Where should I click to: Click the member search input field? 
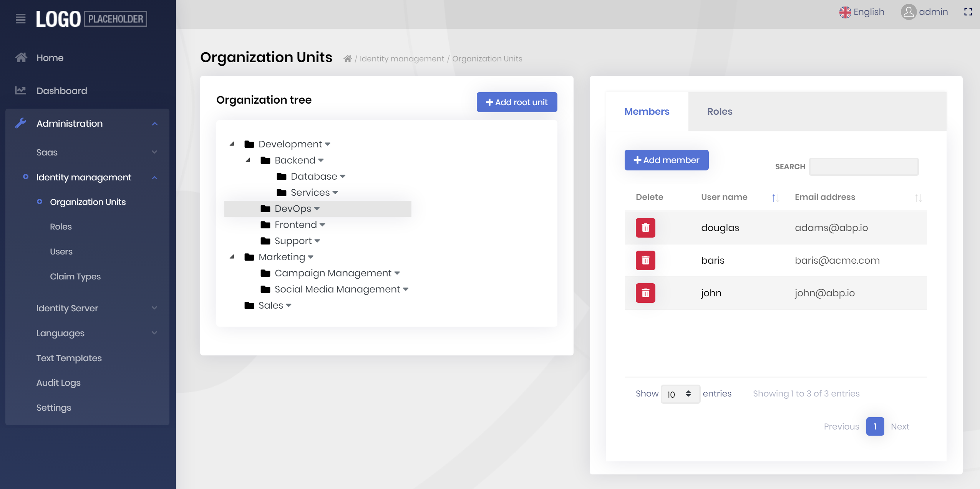[x=863, y=167]
